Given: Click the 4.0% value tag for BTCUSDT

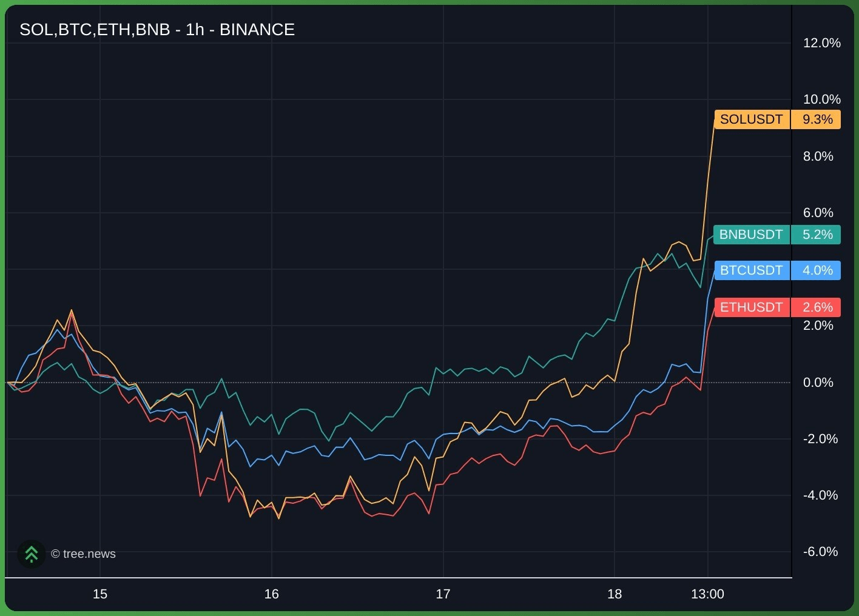Looking at the screenshot, I should click(817, 270).
